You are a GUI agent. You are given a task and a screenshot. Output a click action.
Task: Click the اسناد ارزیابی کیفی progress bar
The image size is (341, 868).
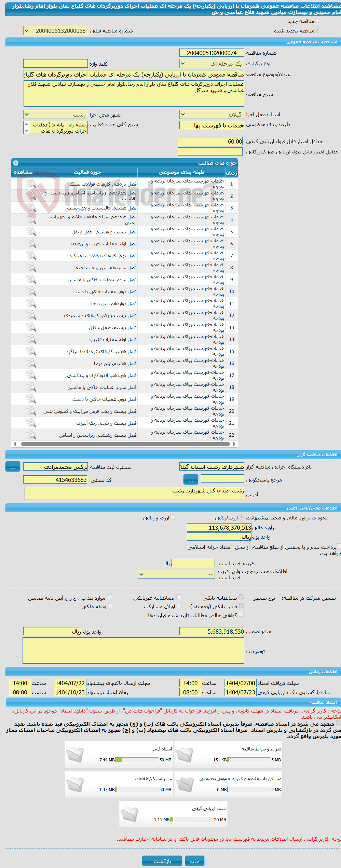[192, 819]
